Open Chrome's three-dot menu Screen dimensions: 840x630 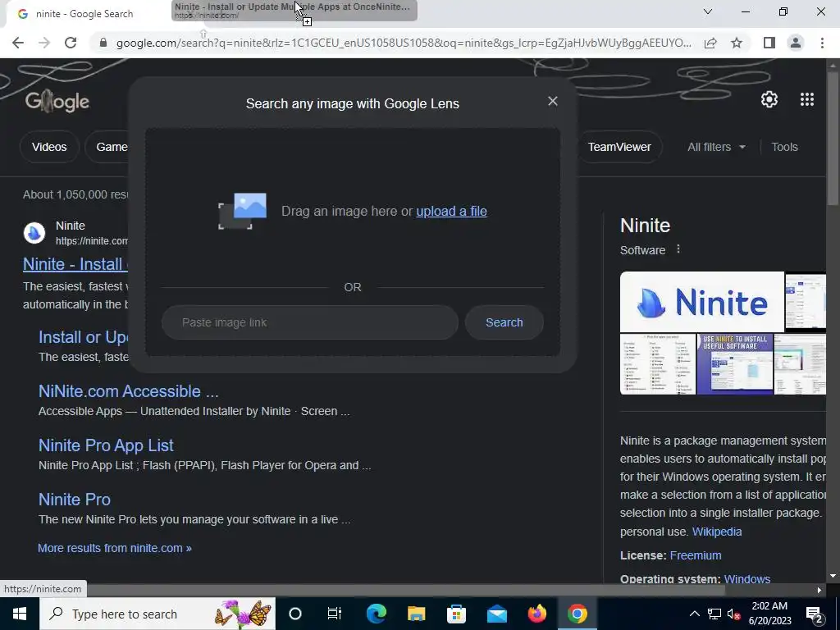(822, 43)
